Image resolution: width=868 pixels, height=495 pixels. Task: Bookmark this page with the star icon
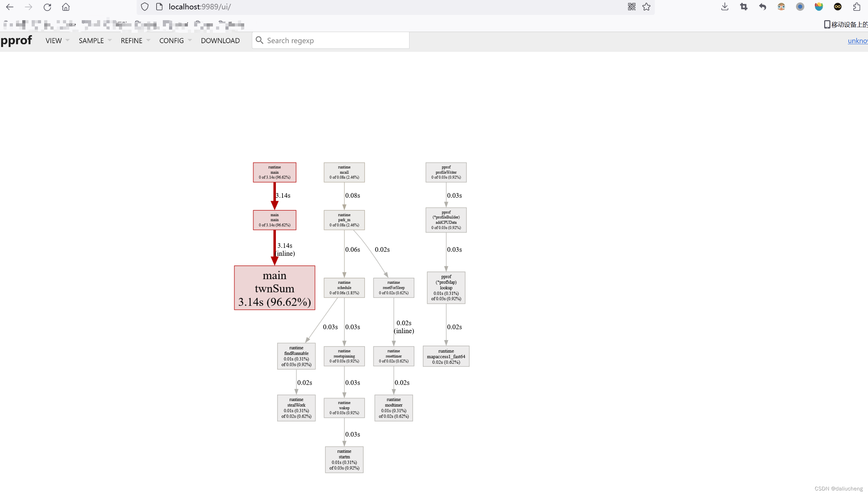click(646, 7)
